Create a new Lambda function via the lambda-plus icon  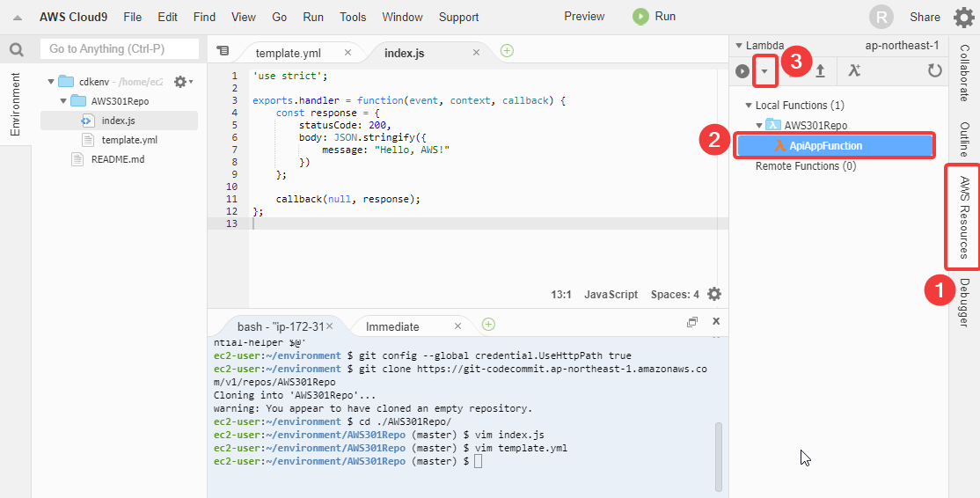854,70
